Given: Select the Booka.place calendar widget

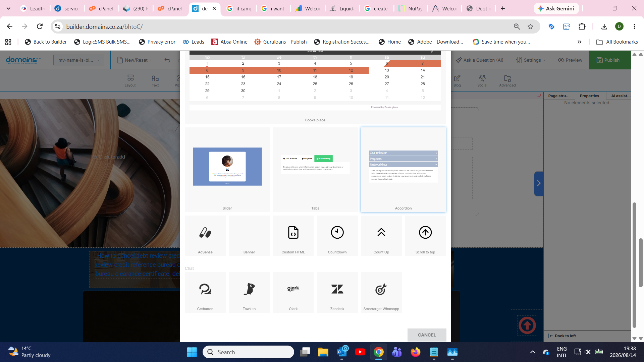Looking at the screenshot, I should pyautogui.click(x=315, y=87).
